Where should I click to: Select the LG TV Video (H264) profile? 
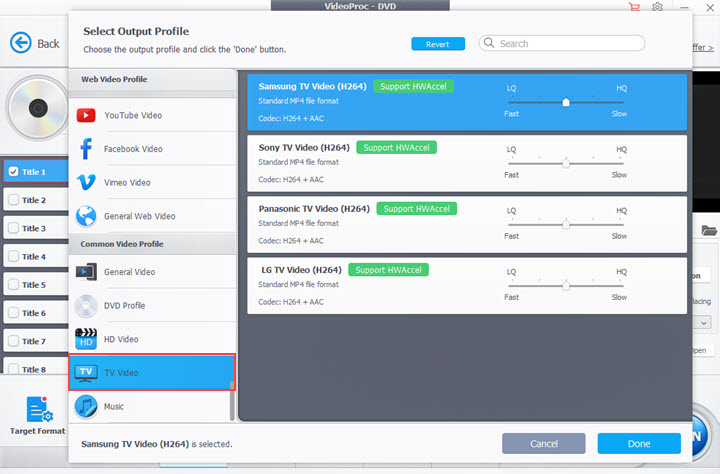coord(467,285)
